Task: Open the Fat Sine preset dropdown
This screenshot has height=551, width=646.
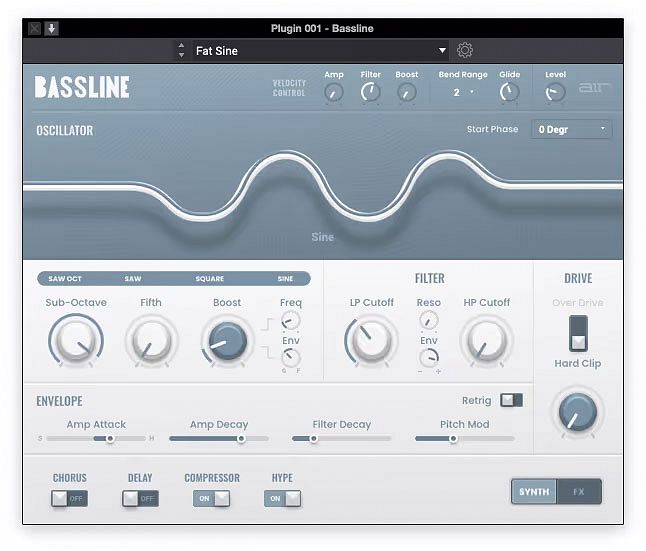Action: (321, 51)
